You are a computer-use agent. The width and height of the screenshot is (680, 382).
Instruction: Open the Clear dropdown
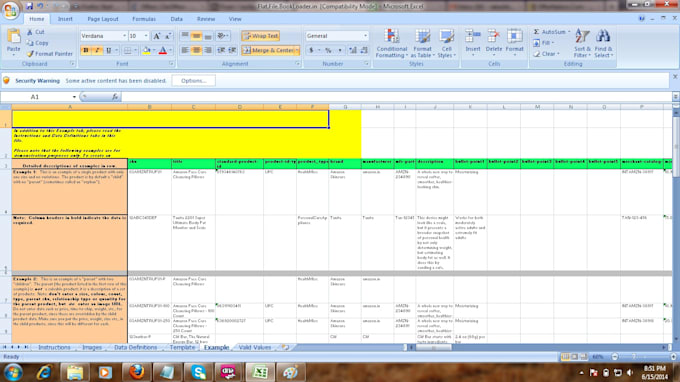(x=558, y=54)
